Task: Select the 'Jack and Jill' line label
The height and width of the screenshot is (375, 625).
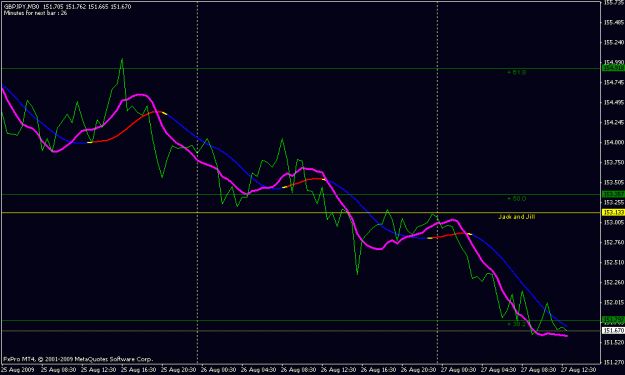Action: point(517,217)
